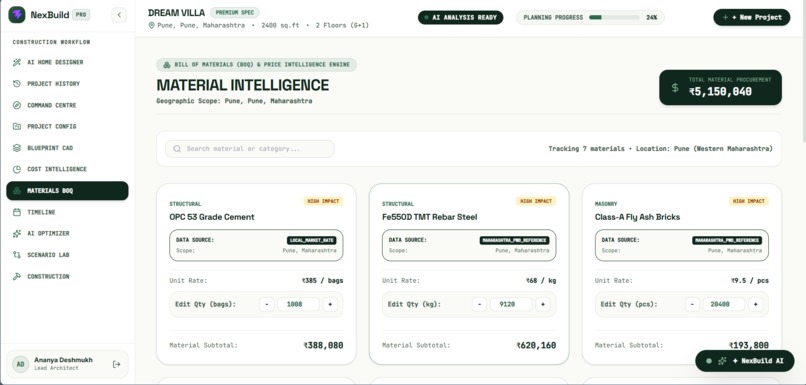Screen dimensions: 806x385
Task: Click the Premium Spec badge
Action: point(234,13)
